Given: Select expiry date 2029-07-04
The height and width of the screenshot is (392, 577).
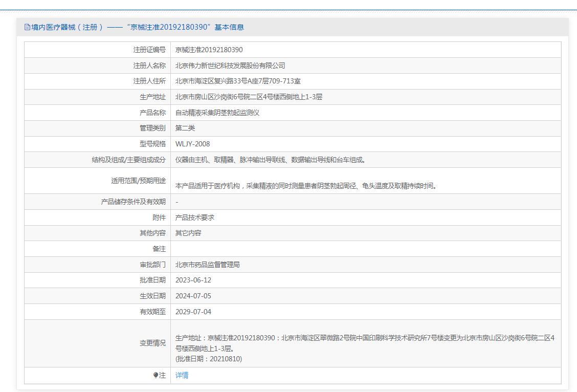Looking at the screenshot, I should tap(193, 312).
